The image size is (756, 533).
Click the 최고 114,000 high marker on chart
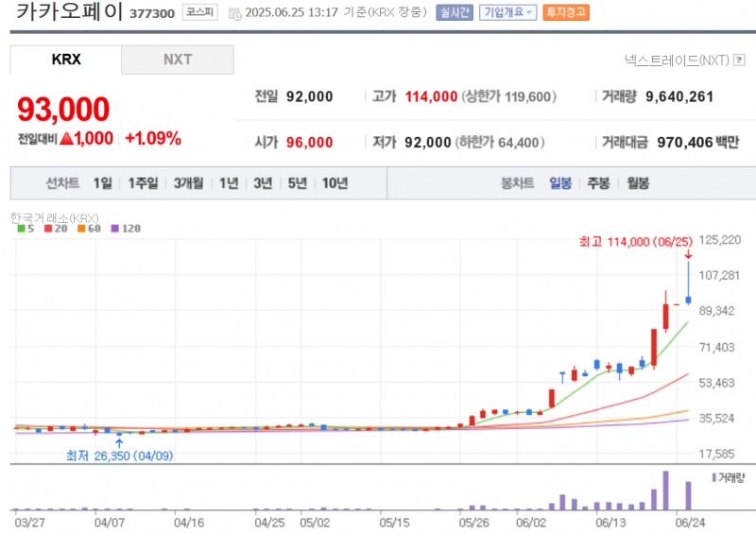coord(632,242)
